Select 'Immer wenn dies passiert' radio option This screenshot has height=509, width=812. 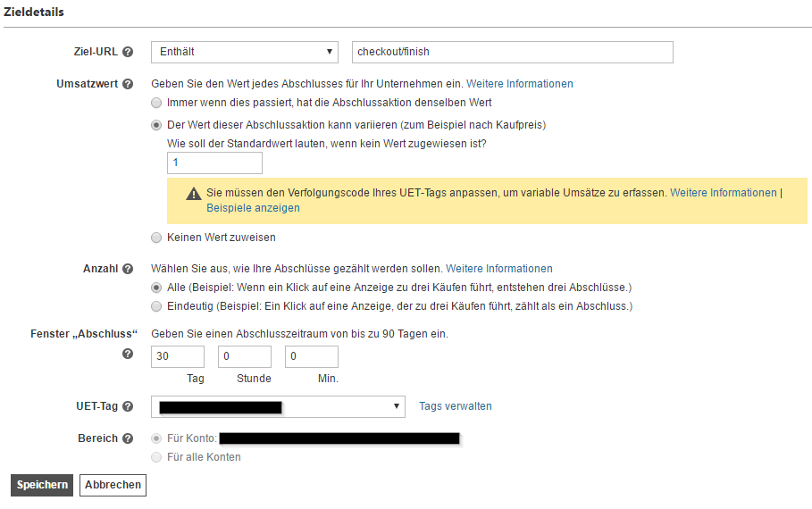pyautogui.click(x=157, y=104)
